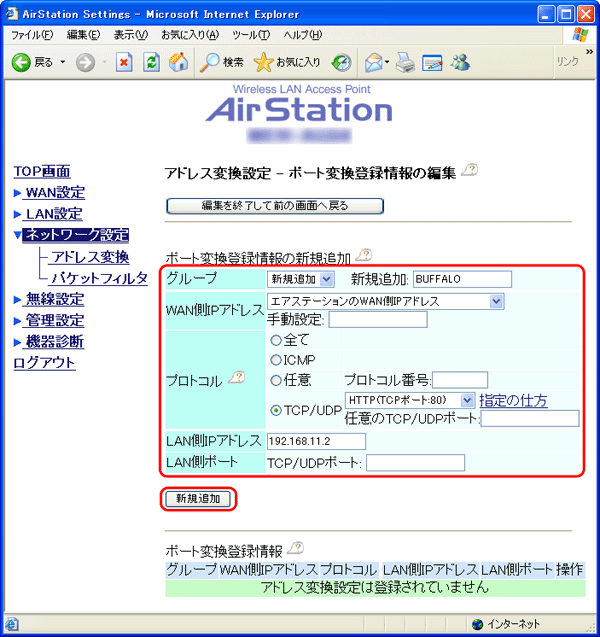
Task: Go to the Home page icon
Action: [x=178, y=63]
